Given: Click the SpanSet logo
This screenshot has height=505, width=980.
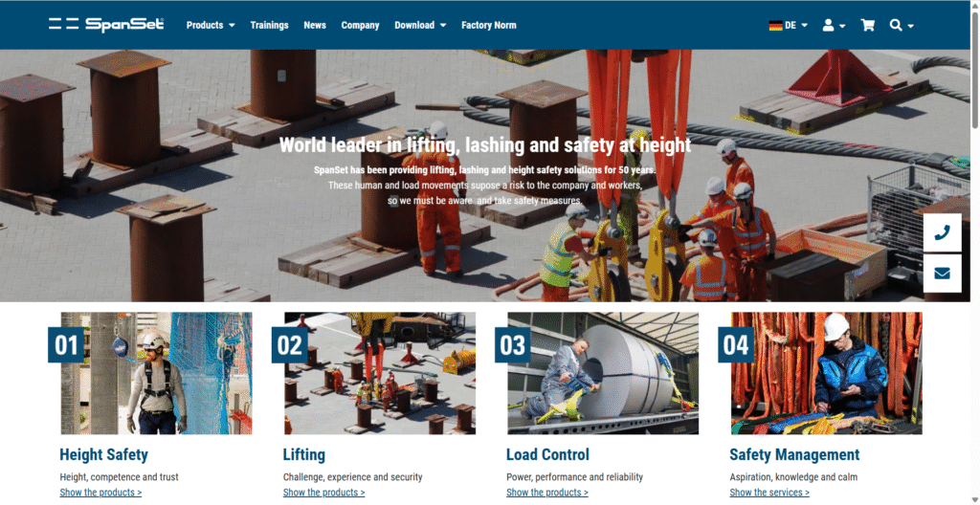Looking at the screenshot, I should [x=106, y=25].
